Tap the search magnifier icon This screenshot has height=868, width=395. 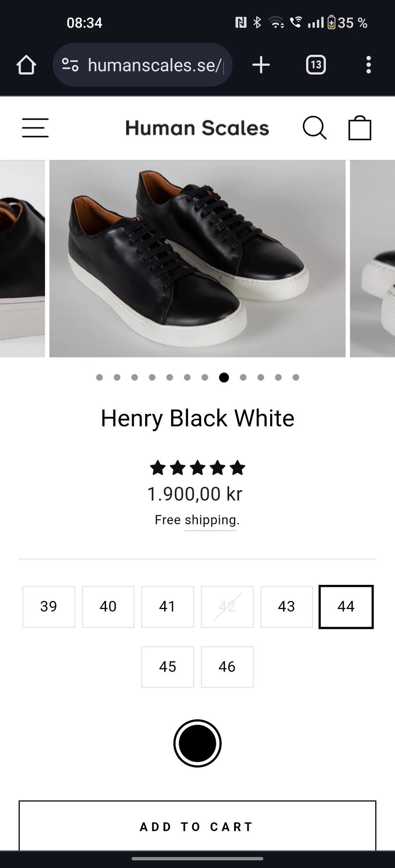[x=314, y=128]
